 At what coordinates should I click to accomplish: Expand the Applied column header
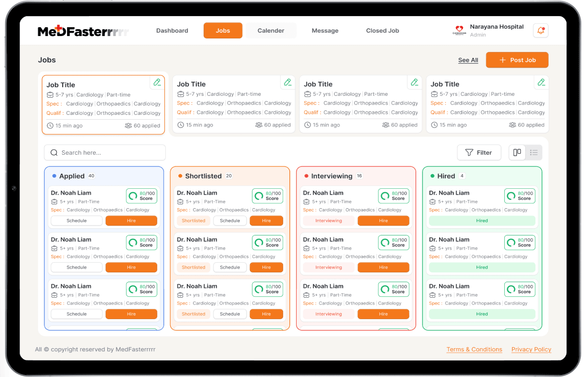tap(72, 176)
